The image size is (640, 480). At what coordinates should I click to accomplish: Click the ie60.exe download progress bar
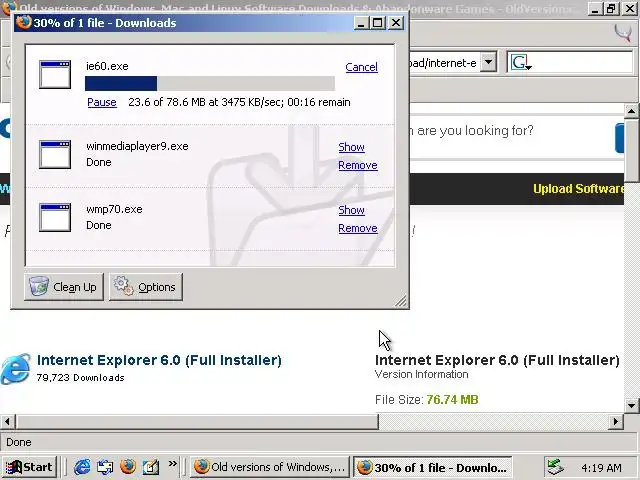pyautogui.click(x=210, y=83)
